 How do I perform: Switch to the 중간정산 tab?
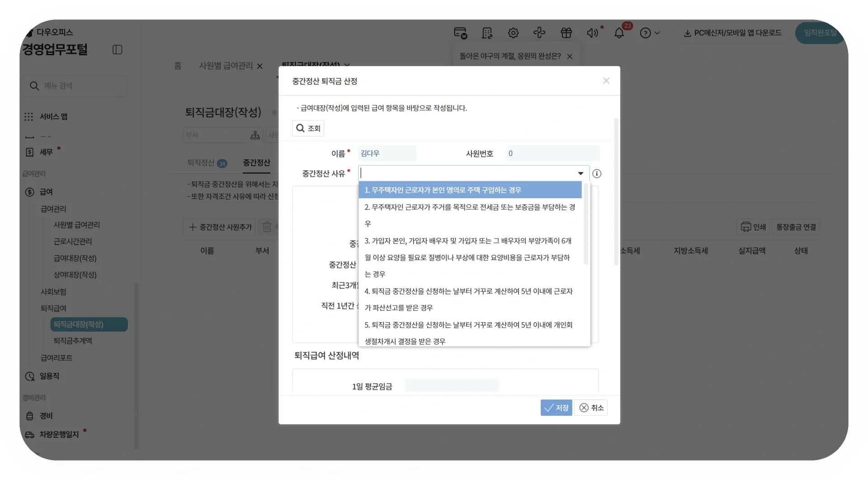pos(257,163)
